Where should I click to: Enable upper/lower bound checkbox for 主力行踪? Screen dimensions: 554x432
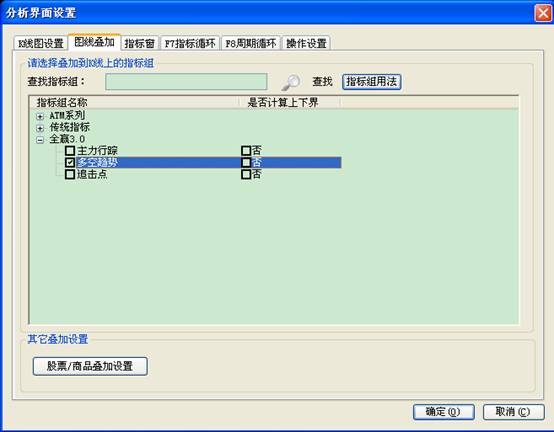click(x=246, y=151)
